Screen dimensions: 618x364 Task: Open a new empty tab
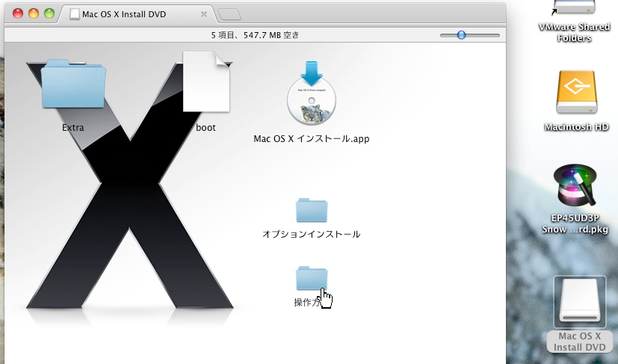pyautogui.click(x=229, y=15)
